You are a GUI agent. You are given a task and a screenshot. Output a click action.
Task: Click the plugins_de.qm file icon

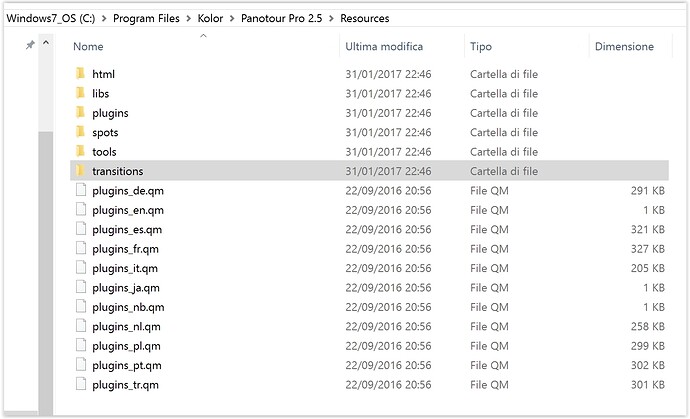click(81, 190)
